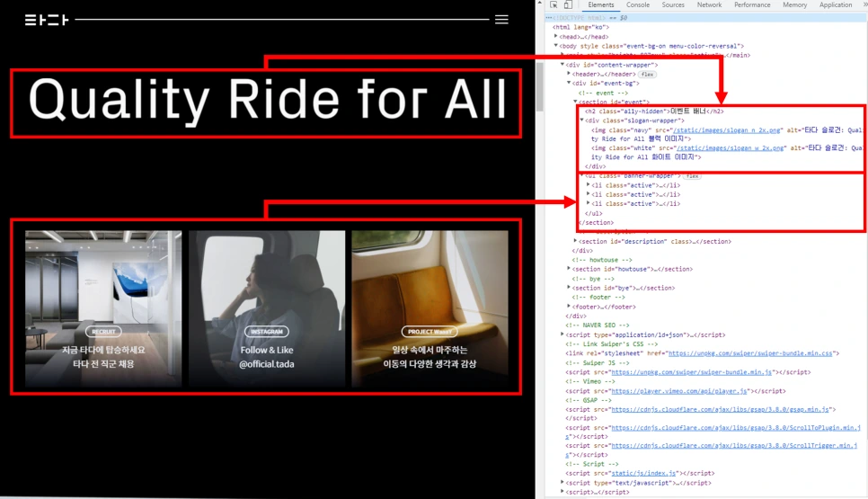Click the @official.tada caption text
868x499 pixels.
tap(267, 364)
